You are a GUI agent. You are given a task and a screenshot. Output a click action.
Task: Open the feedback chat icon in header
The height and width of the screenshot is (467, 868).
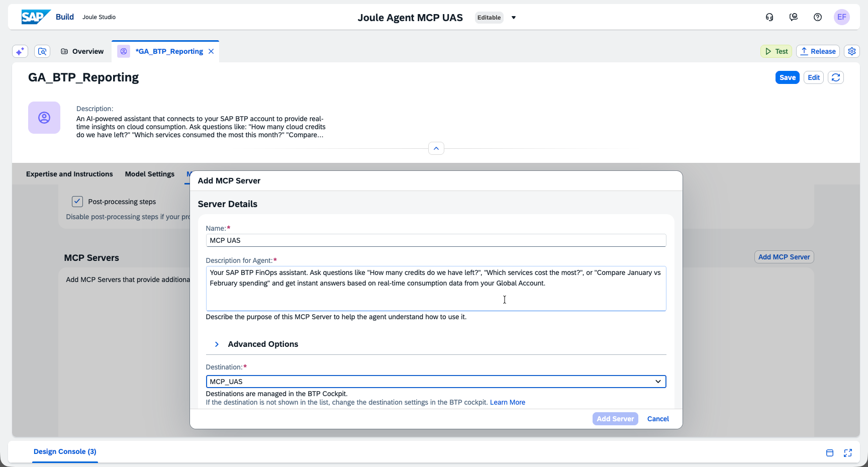coord(794,17)
